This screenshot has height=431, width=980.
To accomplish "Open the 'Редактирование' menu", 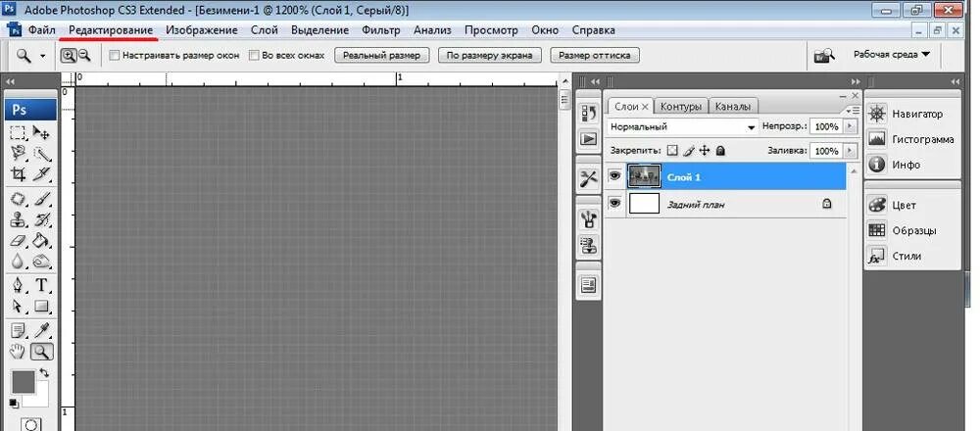I will [111, 30].
